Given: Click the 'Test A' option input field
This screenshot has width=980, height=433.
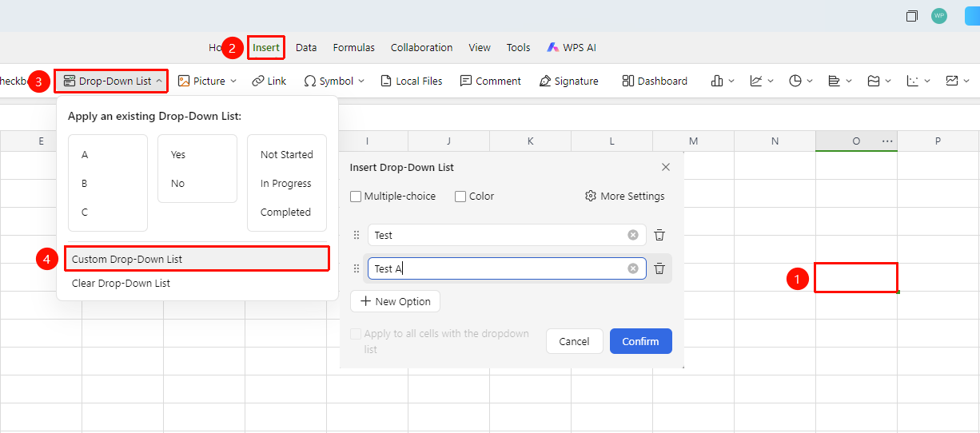Looking at the screenshot, I should click(x=507, y=268).
